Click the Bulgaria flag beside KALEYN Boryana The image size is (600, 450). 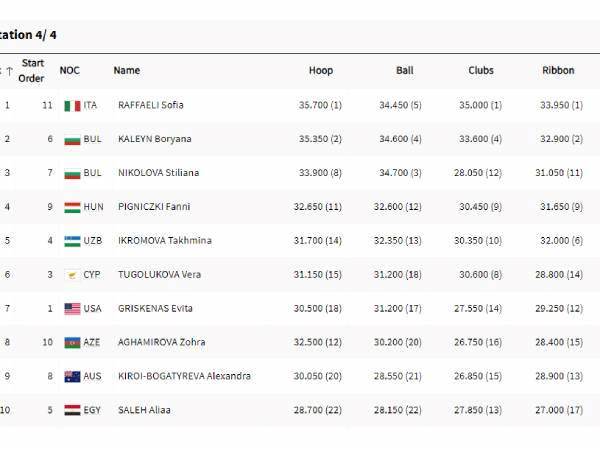point(72,139)
